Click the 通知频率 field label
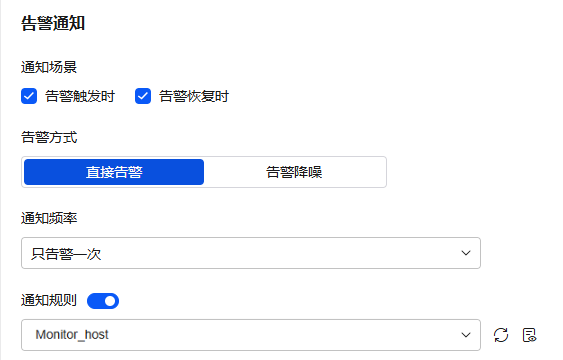563x360 pixels. [49, 218]
